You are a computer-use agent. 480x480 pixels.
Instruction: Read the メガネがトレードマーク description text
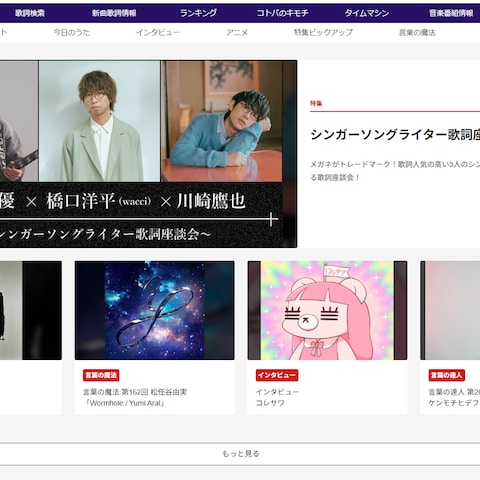pos(395,171)
